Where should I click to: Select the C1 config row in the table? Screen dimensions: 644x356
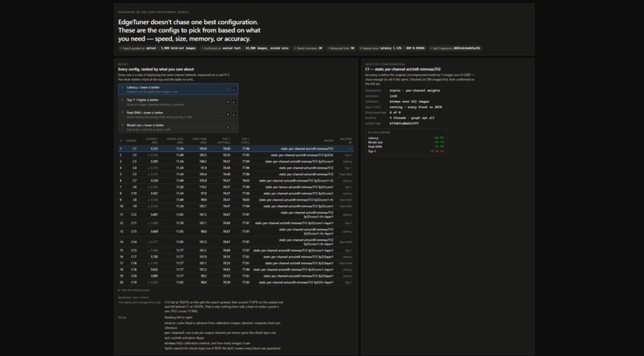[x=236, y=149]
